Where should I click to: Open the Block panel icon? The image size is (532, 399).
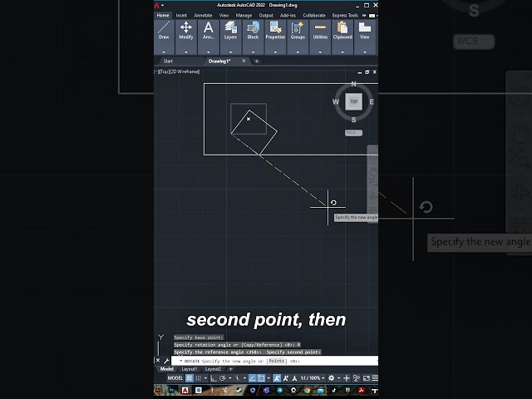(x=253, y=27)
